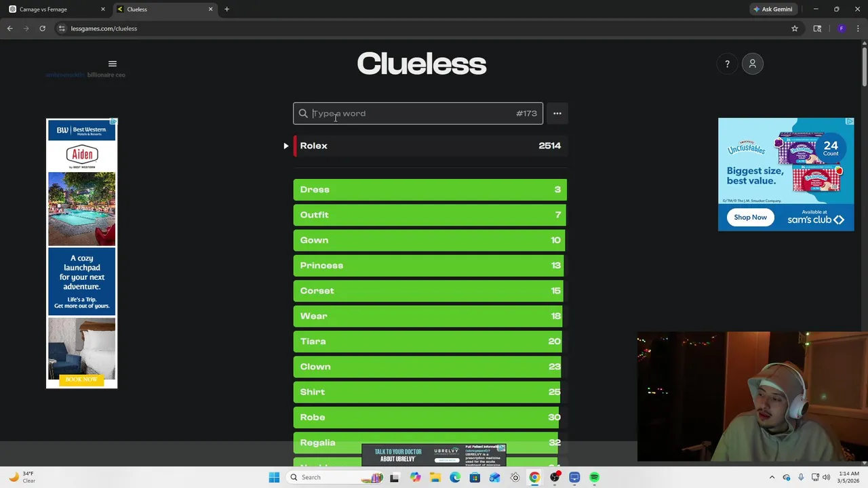Open the help question mark button
Screen dimensions: 868x488
click(x=727, y=64)
